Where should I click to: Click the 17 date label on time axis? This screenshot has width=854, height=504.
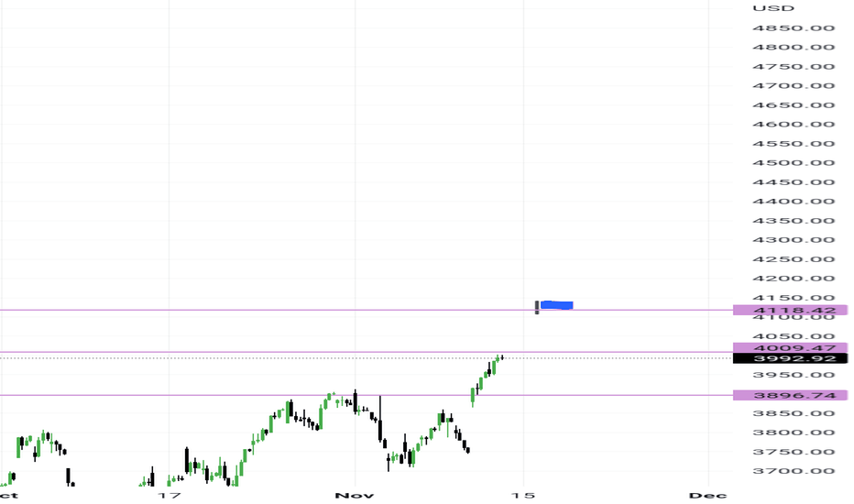pyautogui.click(x=169, y=495)
